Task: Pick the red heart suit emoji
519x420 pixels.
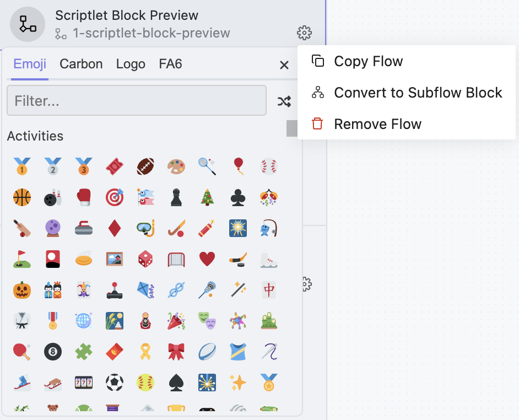Action: coord(207,259)
